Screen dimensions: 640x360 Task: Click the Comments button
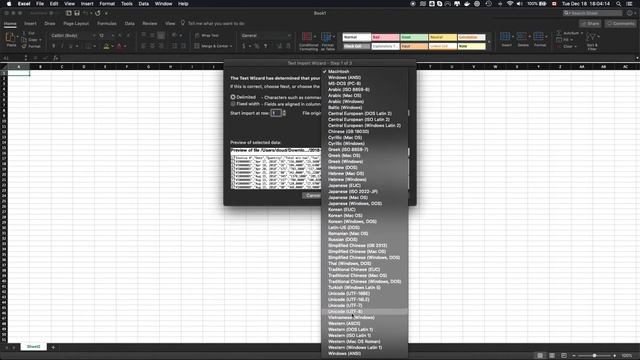(620, 24)
